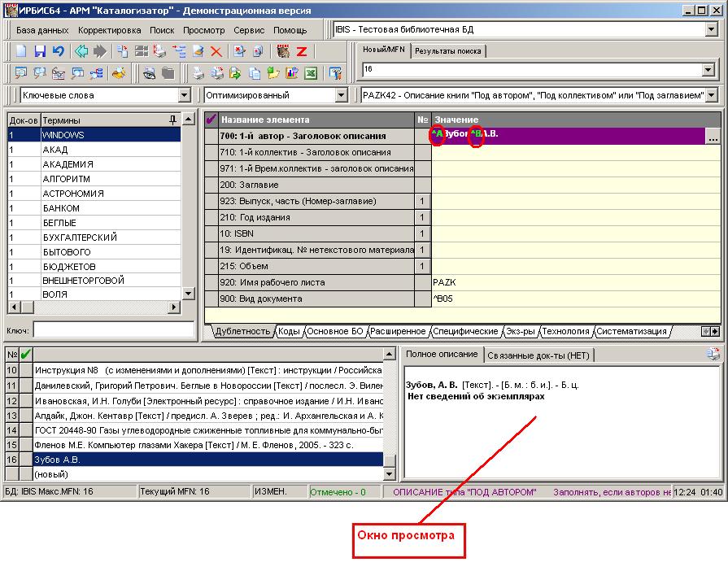Viewport: 728px width, 584px height.
Task: Click right arrow of terms horizontal scrollbar
Action: tap(175, 307)
